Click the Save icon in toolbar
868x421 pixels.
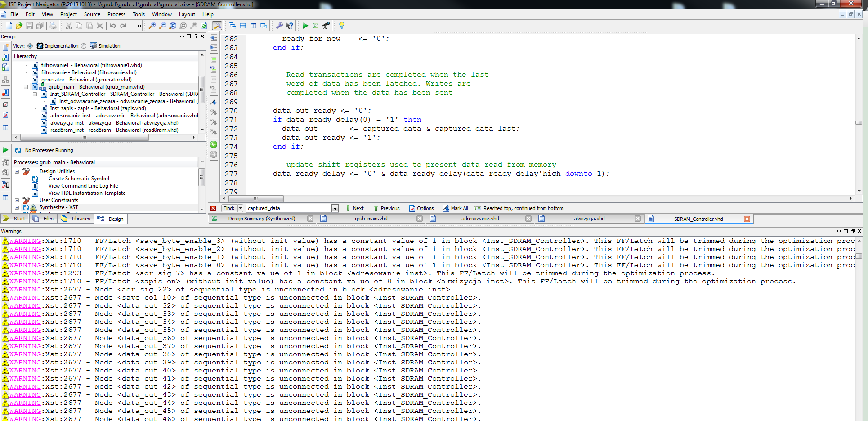(x=29, y=26)
